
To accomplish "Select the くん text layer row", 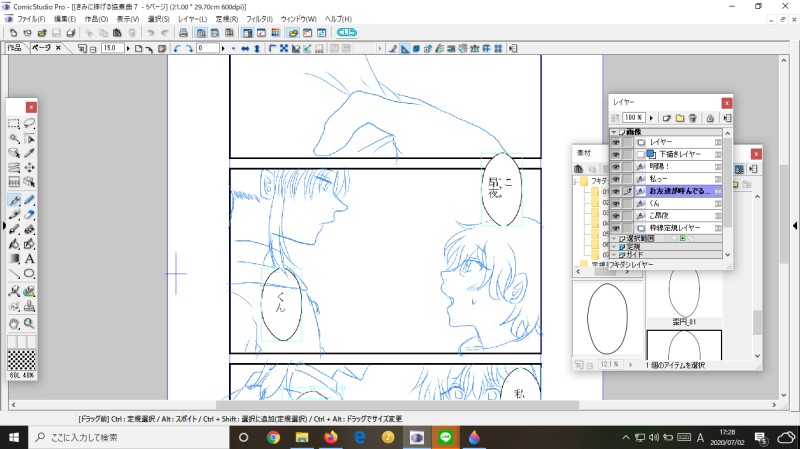I will pos(679,203).
